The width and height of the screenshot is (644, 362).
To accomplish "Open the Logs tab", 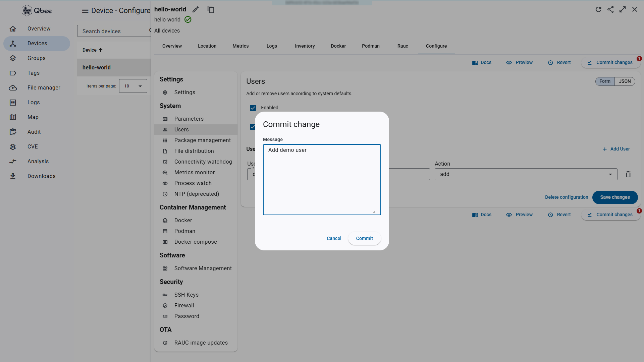I will point(272,46).
